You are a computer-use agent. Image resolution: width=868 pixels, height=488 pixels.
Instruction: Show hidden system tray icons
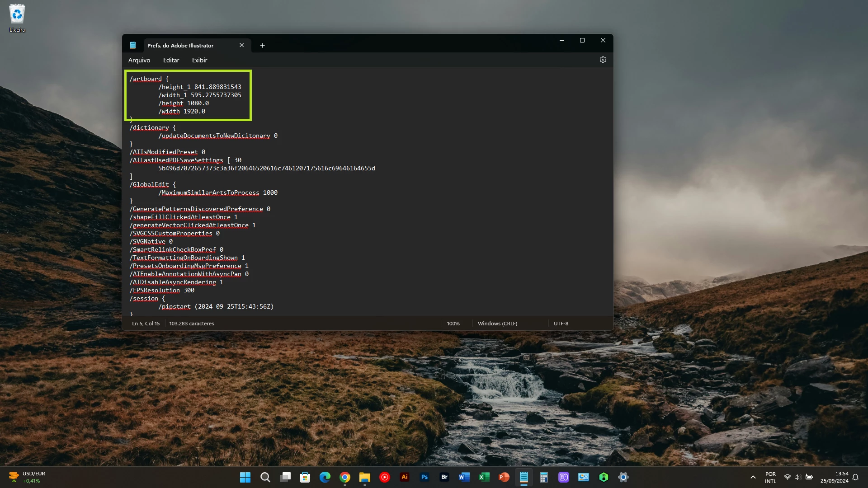(x=753, y=477)
